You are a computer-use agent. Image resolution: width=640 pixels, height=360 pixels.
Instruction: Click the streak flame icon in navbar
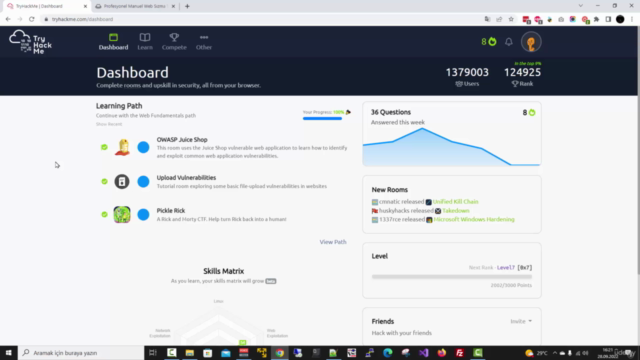[x=493, y=41]
